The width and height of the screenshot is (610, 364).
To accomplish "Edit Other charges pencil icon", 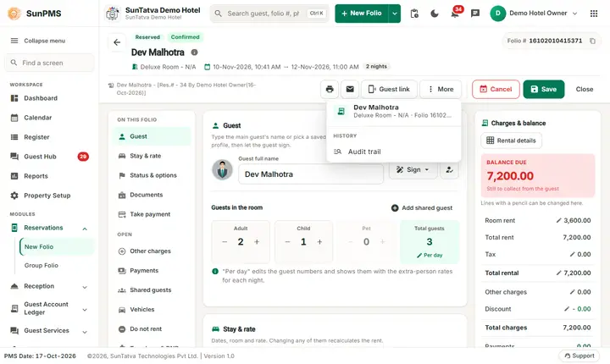I will 572,292.
